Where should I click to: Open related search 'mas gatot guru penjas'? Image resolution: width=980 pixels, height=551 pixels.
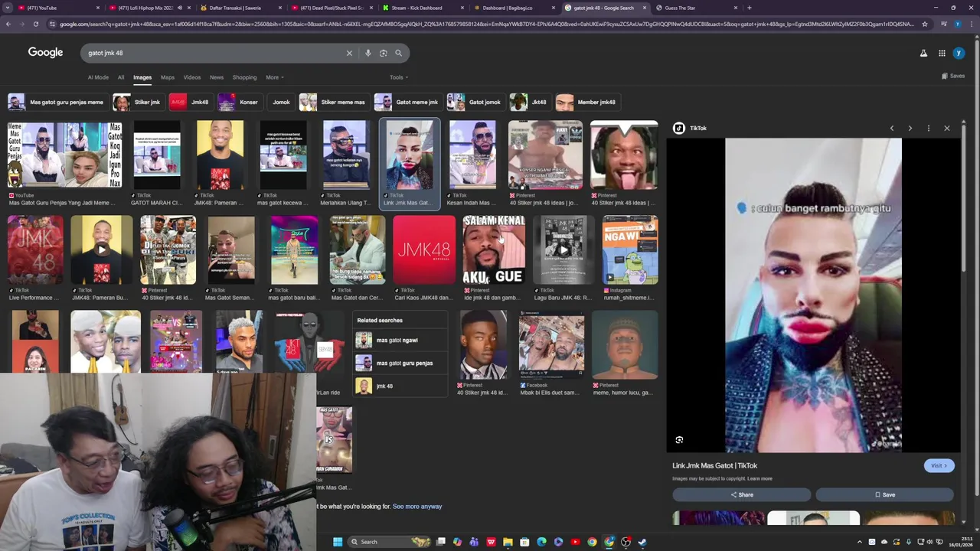[400, 363]
